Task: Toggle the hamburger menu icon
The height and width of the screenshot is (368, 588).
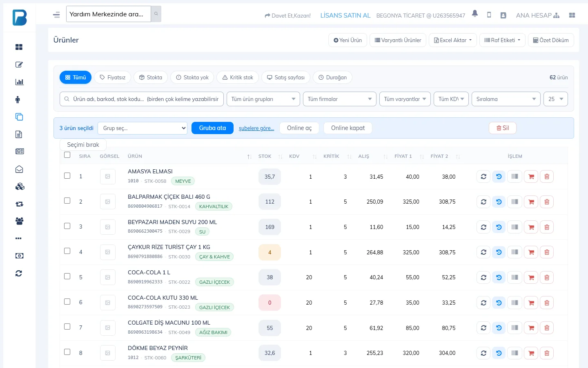Action: 56,15
